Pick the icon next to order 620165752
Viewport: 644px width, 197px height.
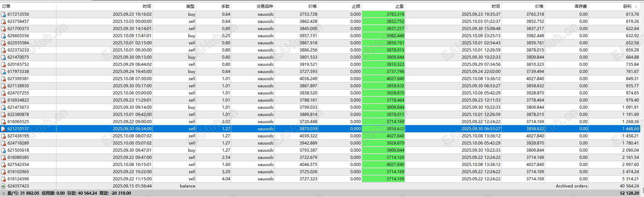(3, 64)
